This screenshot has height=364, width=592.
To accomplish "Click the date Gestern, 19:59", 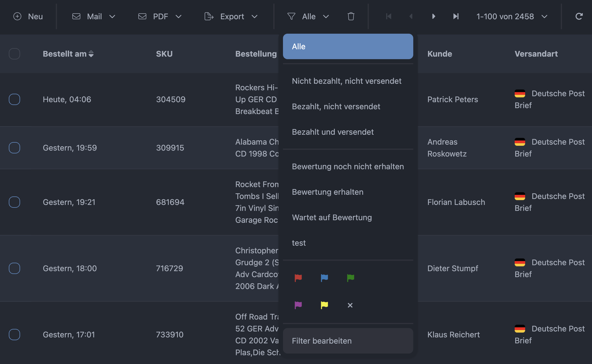I will point(70,148).
